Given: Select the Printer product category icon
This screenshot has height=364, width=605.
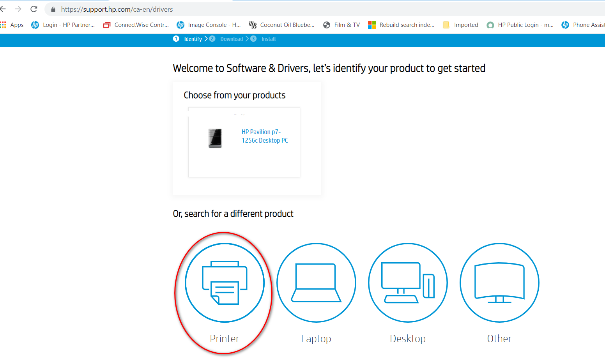Looking at the screenshot, I should (224, 283).
